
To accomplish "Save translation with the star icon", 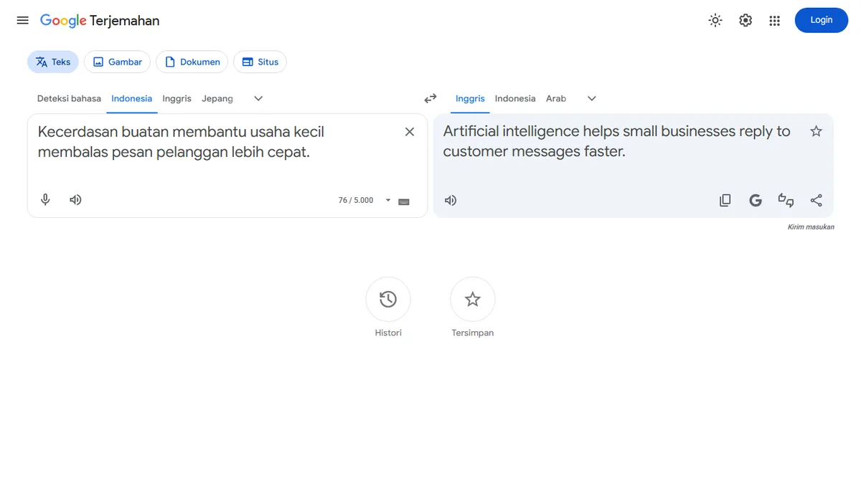I will 816,131.
